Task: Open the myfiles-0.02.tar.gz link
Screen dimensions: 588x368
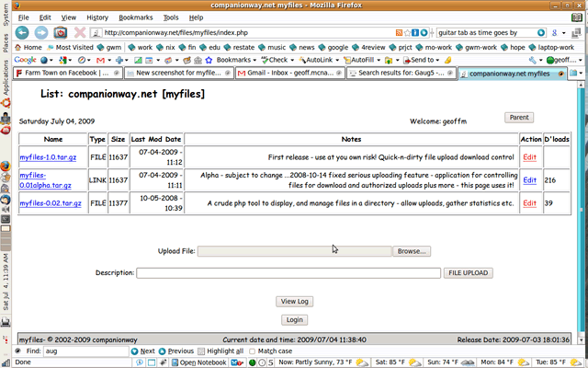Action: tap(51, 203)
